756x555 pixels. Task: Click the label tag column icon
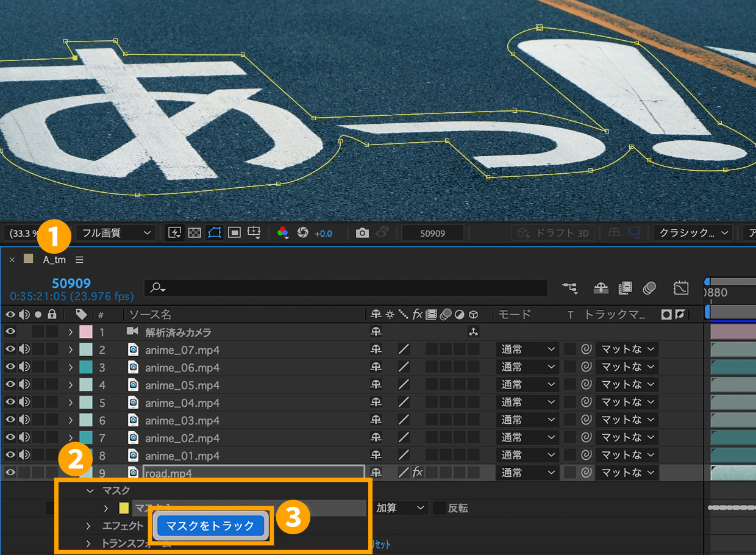(x=82, y=314)
